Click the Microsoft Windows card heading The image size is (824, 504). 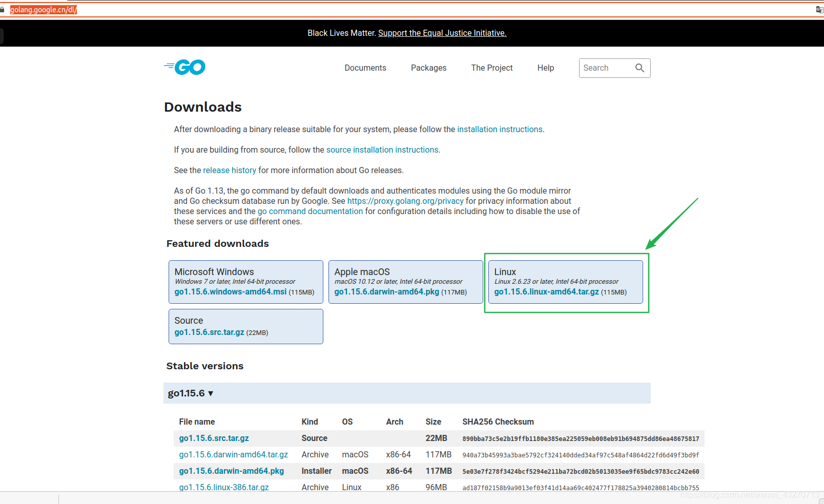tap(214, 271)
